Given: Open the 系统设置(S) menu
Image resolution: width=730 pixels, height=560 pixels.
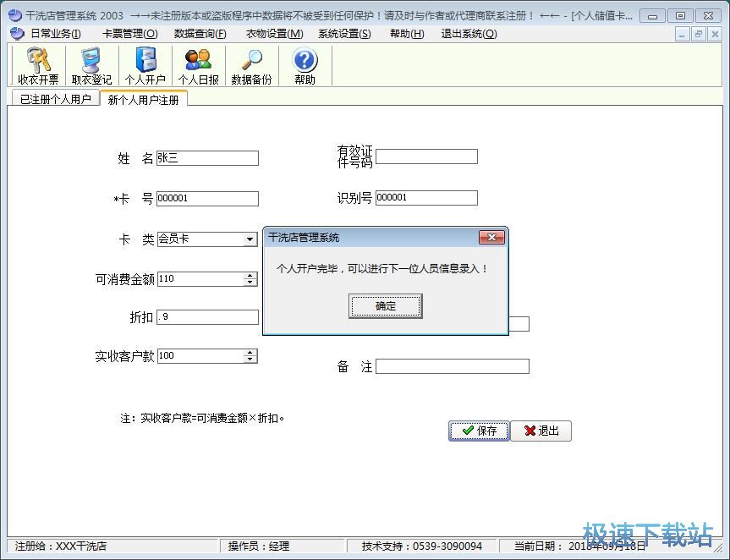Looking at the screenshot, I should click(344, 34).
